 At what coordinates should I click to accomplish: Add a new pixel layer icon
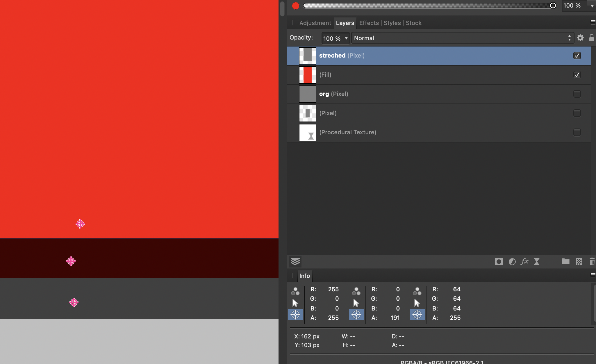[579, 262]
